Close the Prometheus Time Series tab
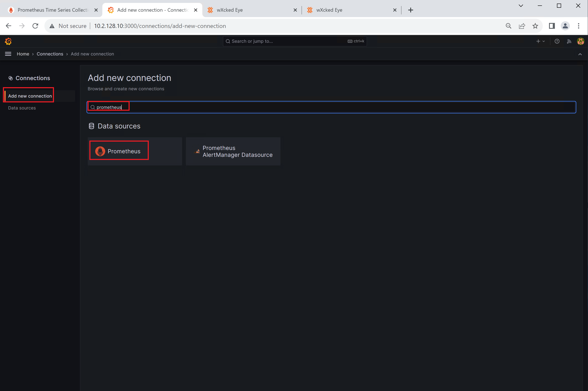This screenshot has height=391, width=588. pos(96,10)
